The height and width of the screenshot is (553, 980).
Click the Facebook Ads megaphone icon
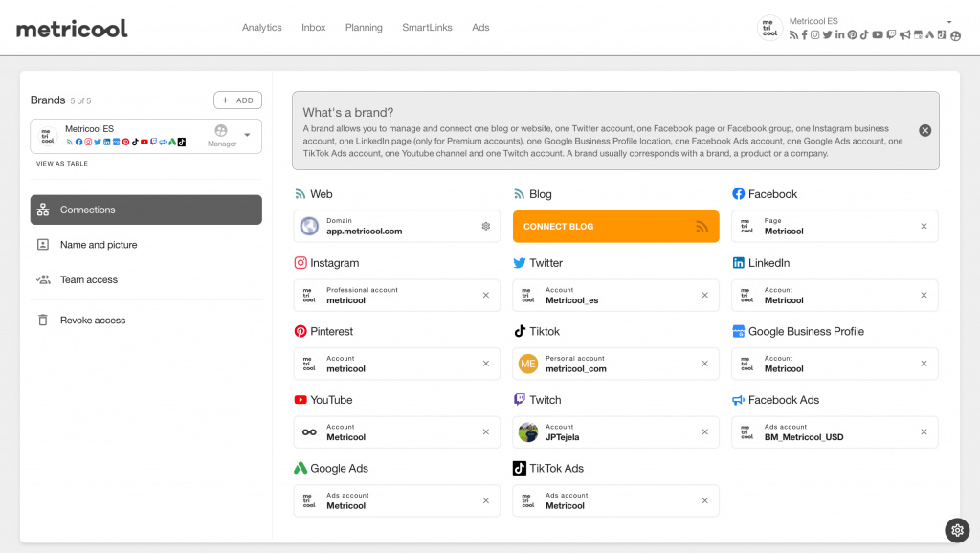(x=738, y=400)
